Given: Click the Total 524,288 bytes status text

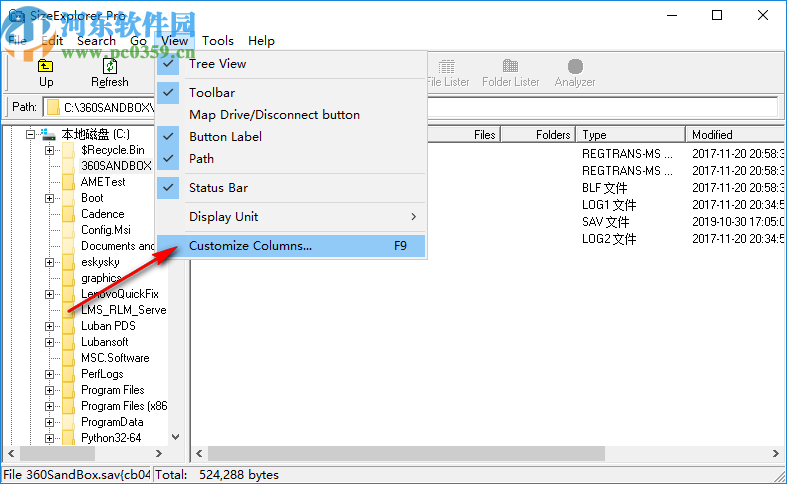Looking at the screenshot, I should 217,474.
